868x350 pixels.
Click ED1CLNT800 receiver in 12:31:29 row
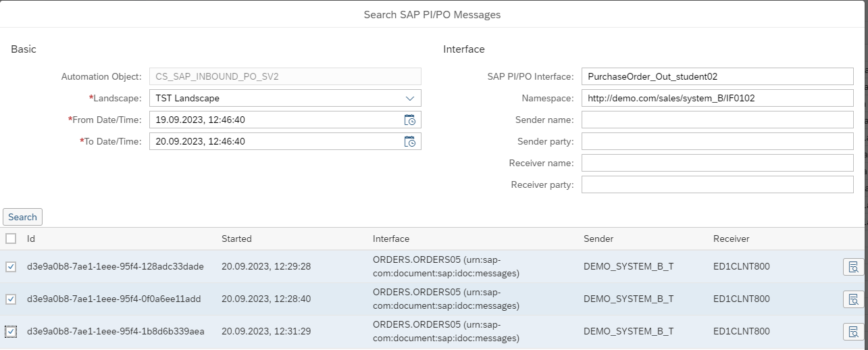[742, 332]
